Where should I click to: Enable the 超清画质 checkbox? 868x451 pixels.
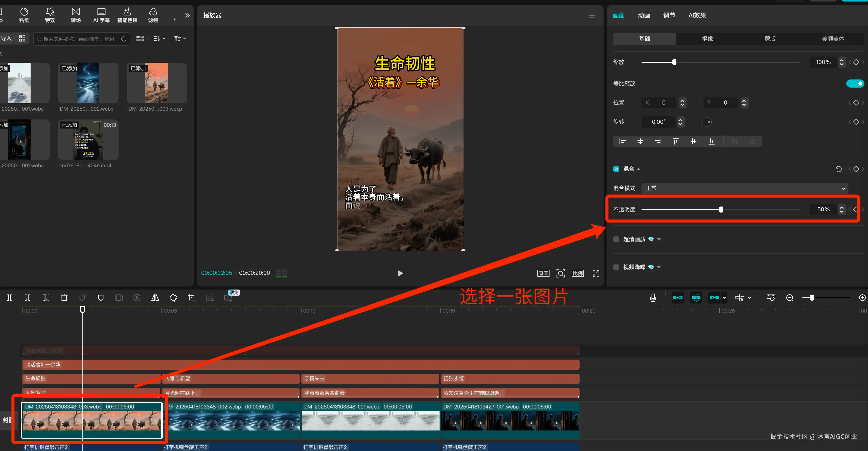click(x=616, y=239)
